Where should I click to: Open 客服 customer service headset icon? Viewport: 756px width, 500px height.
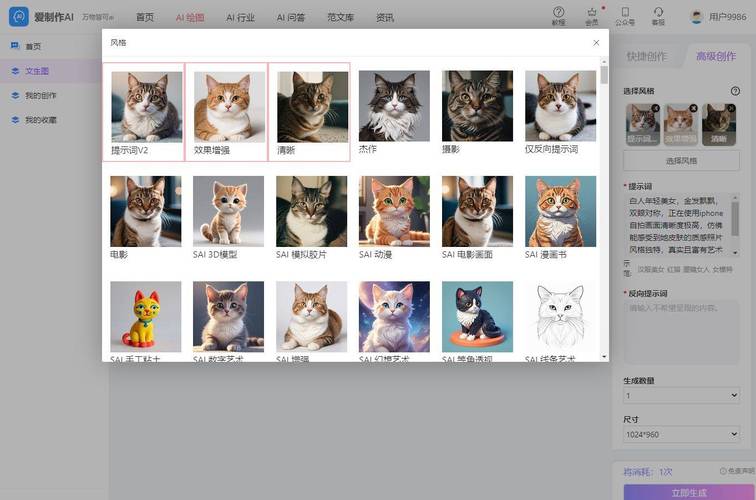click(x=658, y=12)
